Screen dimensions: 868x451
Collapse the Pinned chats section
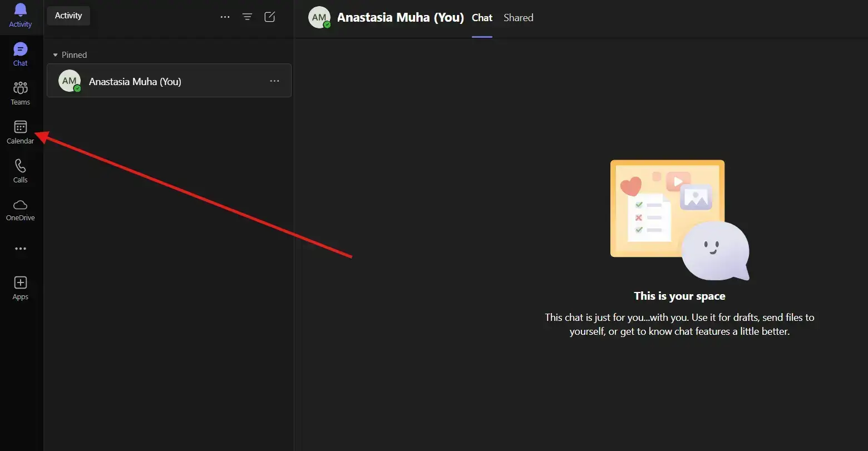point(56,55)
